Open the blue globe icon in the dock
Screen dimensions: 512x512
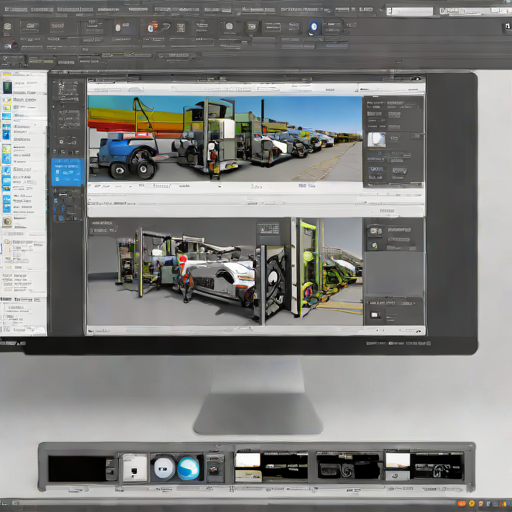(188, 468)
